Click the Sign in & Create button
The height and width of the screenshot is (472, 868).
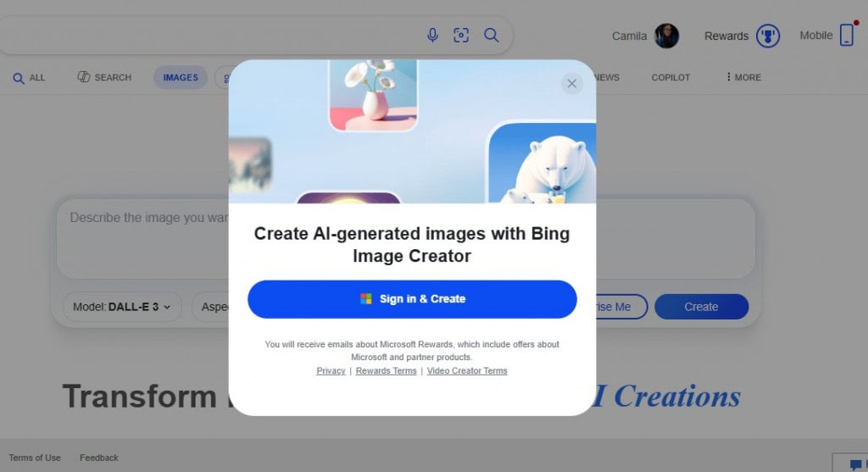[412, 299]
